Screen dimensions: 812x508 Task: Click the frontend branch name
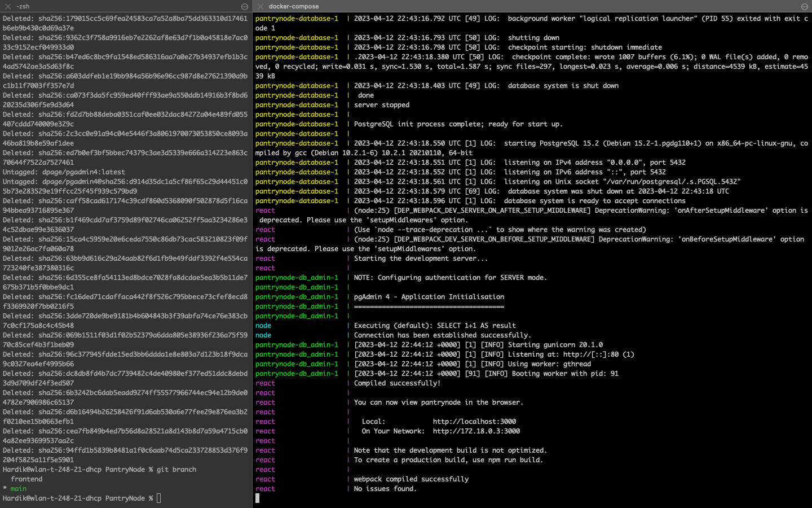[26, 479]
